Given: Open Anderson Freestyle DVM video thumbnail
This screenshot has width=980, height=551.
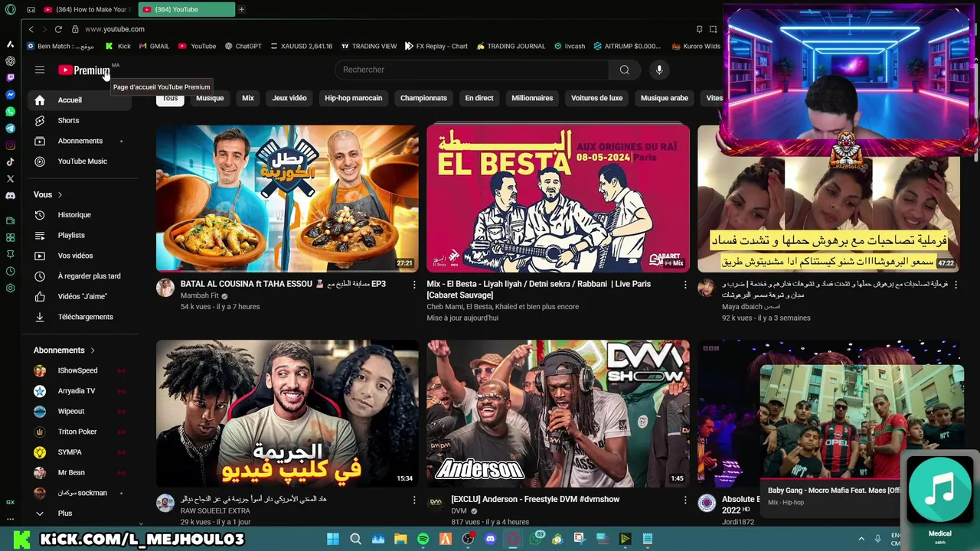Looking at the screenshot, I should tap(557, 413).
